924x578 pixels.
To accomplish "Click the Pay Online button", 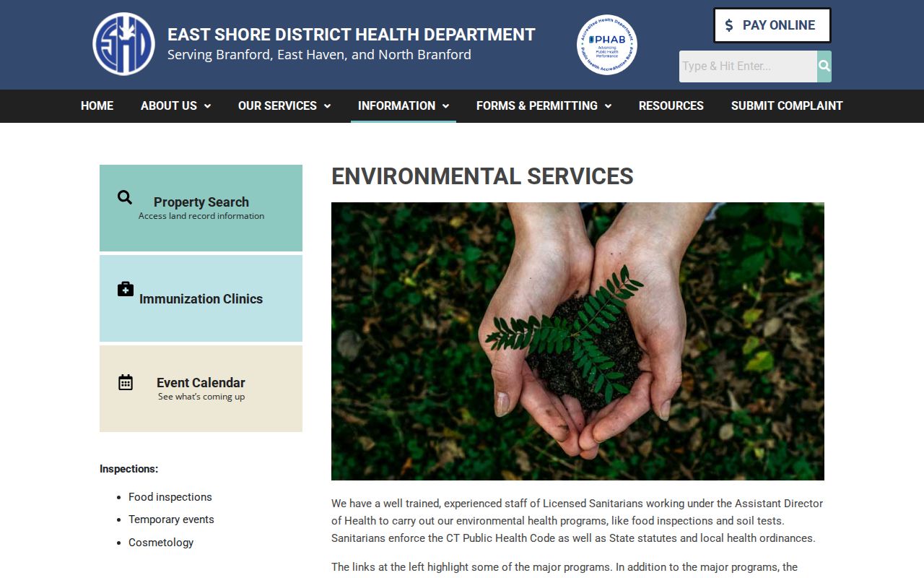I will coord(772,25).
